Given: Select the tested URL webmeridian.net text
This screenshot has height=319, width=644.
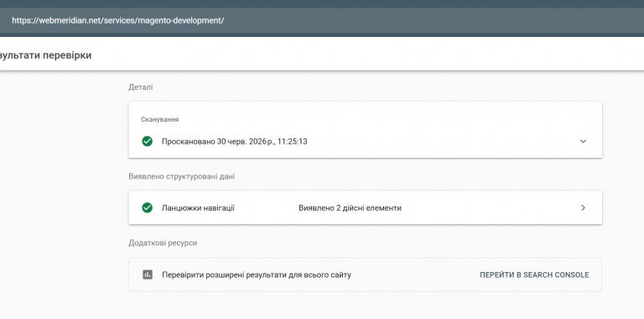Looking at the screenshot, I should pos(118,20).
